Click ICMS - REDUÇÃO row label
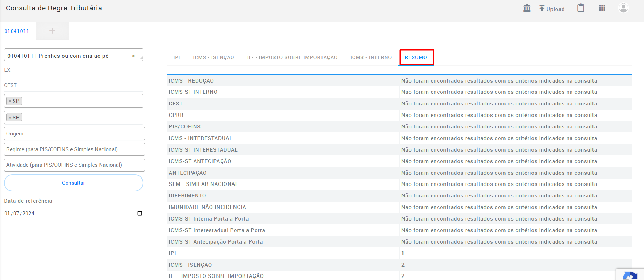The image size is (644, 280). tap(191, 81)
